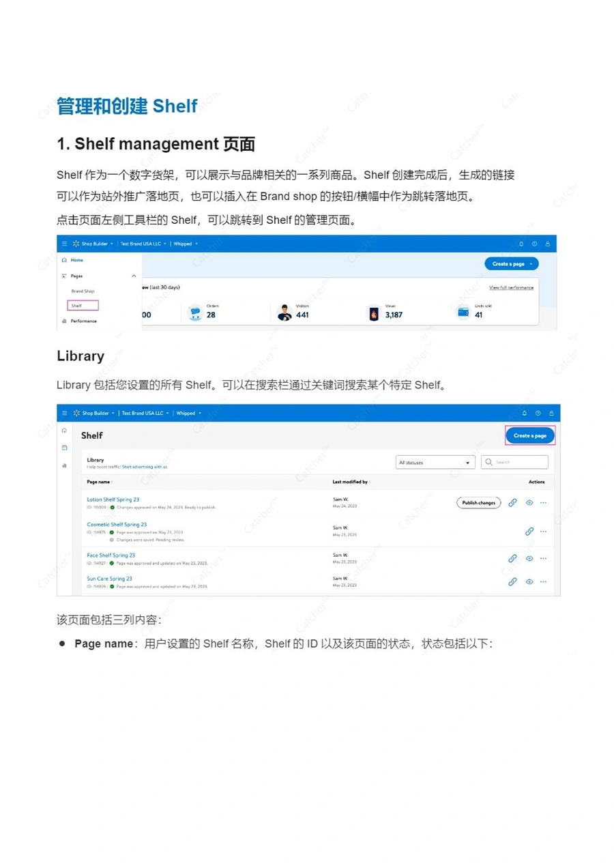Viewport: 614px width, 868px height.
Task: Open Brand Shop under Pages
Action: click(83, 291)
